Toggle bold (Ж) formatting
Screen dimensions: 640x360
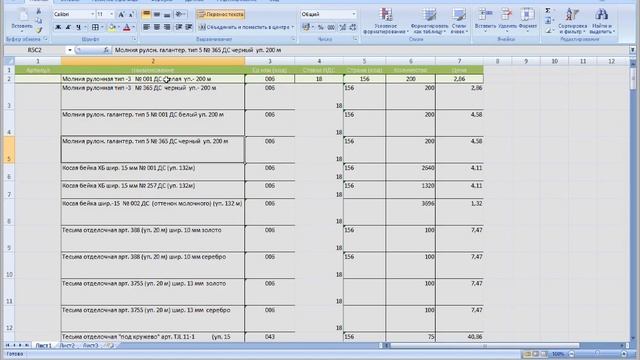coord(58,27)
